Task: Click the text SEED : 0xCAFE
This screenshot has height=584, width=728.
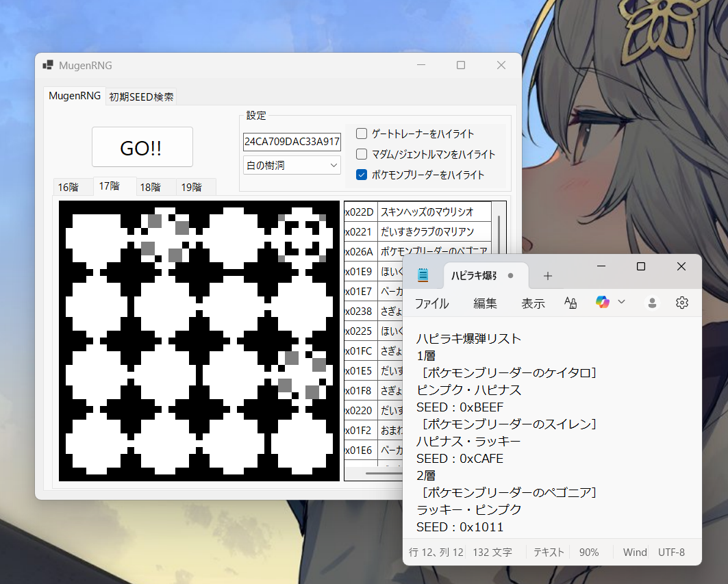Action: pyautogui.click(x=460, y=459)
